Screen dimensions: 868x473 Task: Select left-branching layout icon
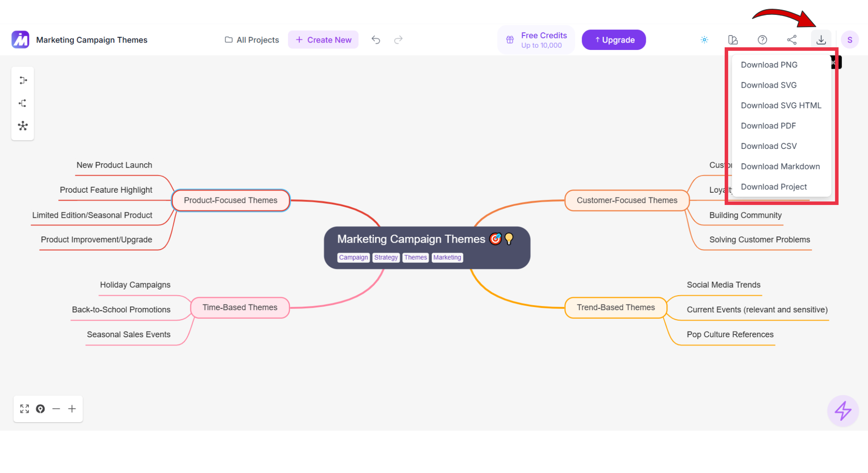coord(23,103)
